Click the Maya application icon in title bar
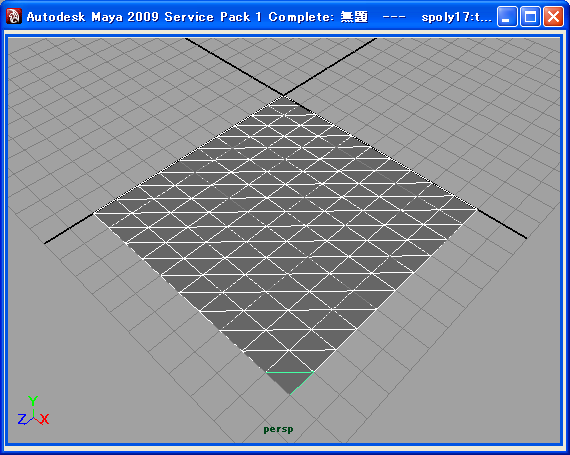Screen dimensions: 570x455 click(x=13, y=16)
